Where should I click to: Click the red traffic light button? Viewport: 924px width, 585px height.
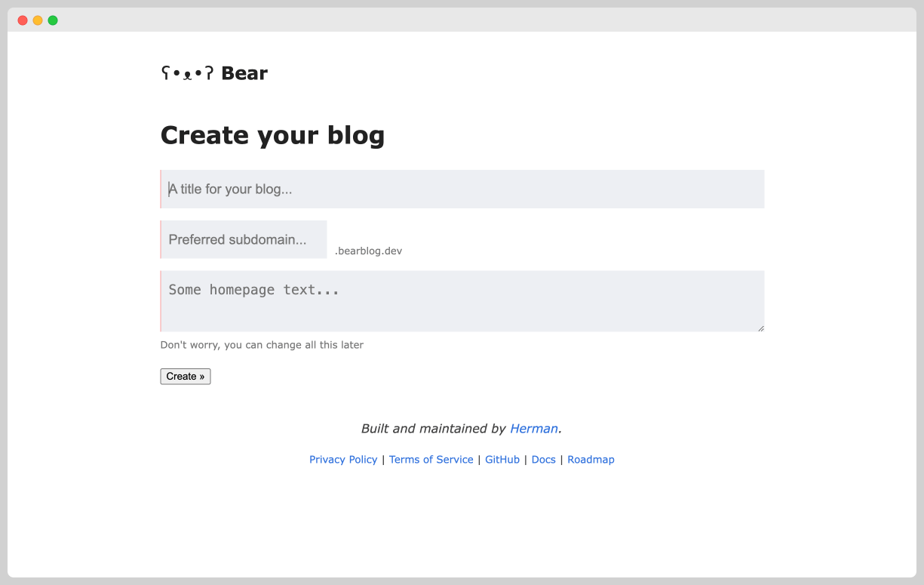[22, 20]
